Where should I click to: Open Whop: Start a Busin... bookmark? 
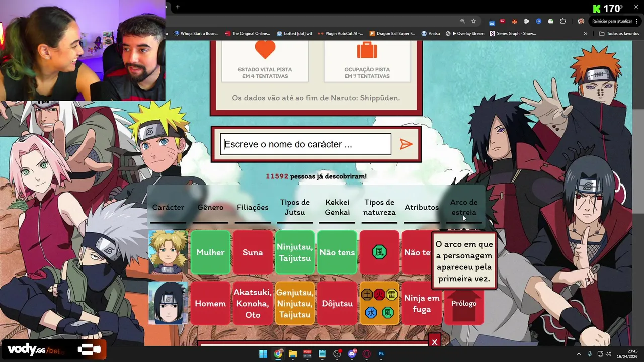coord(196,34)
